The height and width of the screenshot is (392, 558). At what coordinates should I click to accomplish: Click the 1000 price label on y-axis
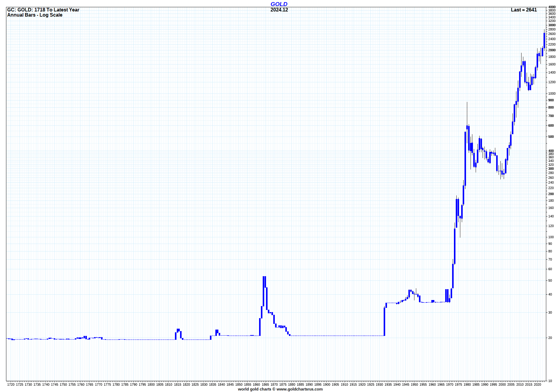click(x=552, y=93)
